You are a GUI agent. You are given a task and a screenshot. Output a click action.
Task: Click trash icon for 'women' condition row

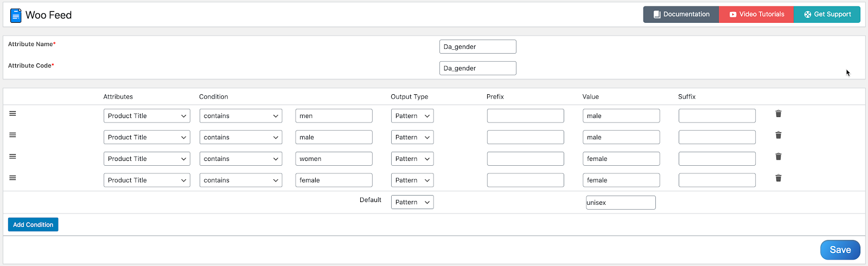(x=778, y=157)
